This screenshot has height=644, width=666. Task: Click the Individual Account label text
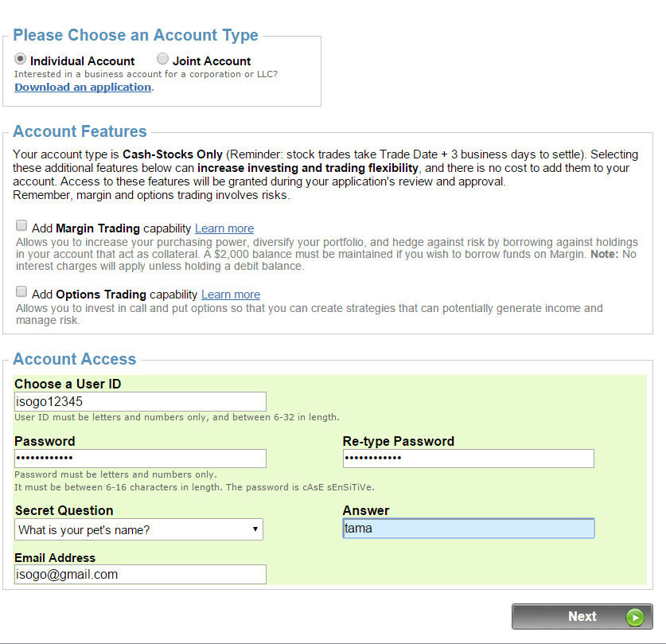[83, 61]
